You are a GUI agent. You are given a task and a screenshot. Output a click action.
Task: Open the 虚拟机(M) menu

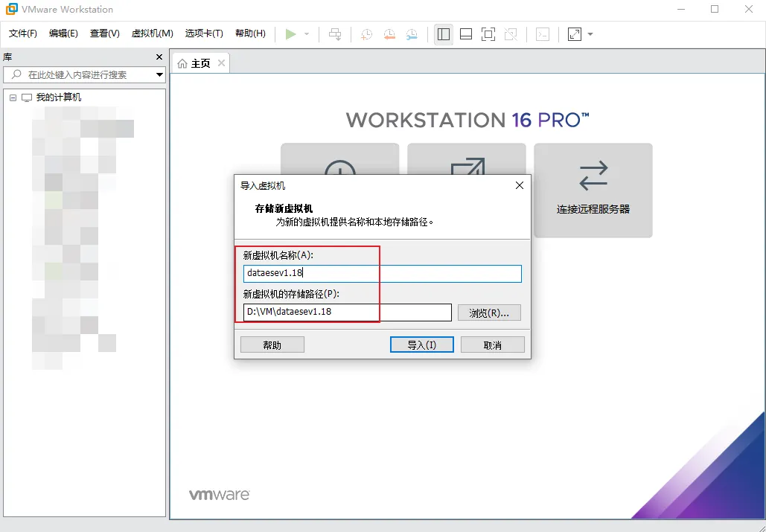152,33
